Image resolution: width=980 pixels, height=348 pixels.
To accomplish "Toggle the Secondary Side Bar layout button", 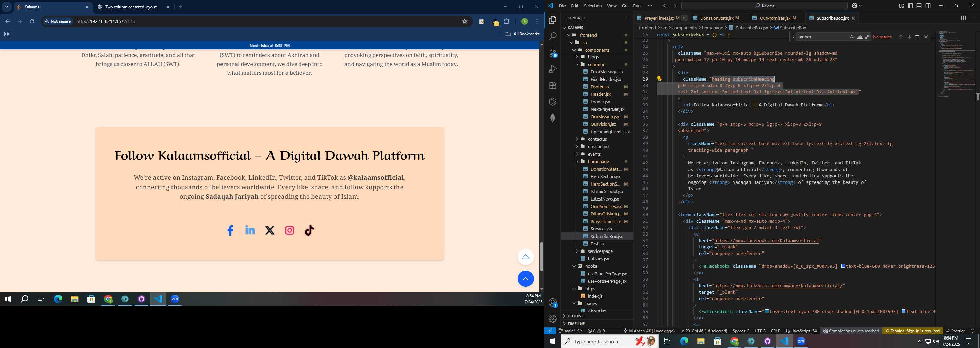I will click(x=928, y=6).
